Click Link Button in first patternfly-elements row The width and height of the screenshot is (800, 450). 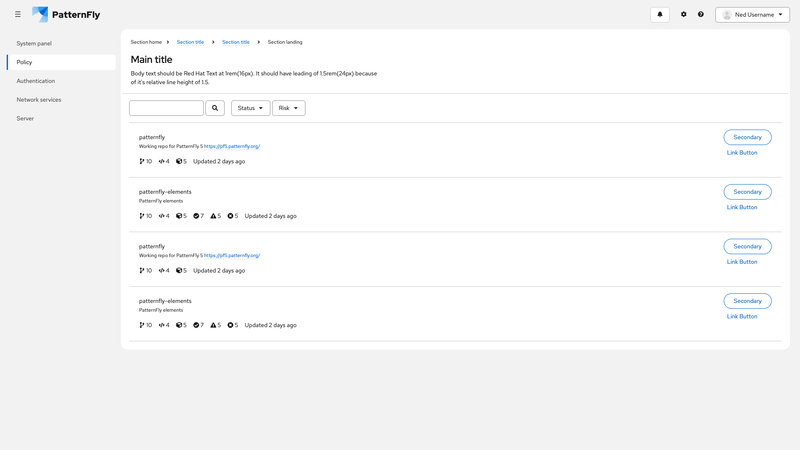(x=742, y=207)
